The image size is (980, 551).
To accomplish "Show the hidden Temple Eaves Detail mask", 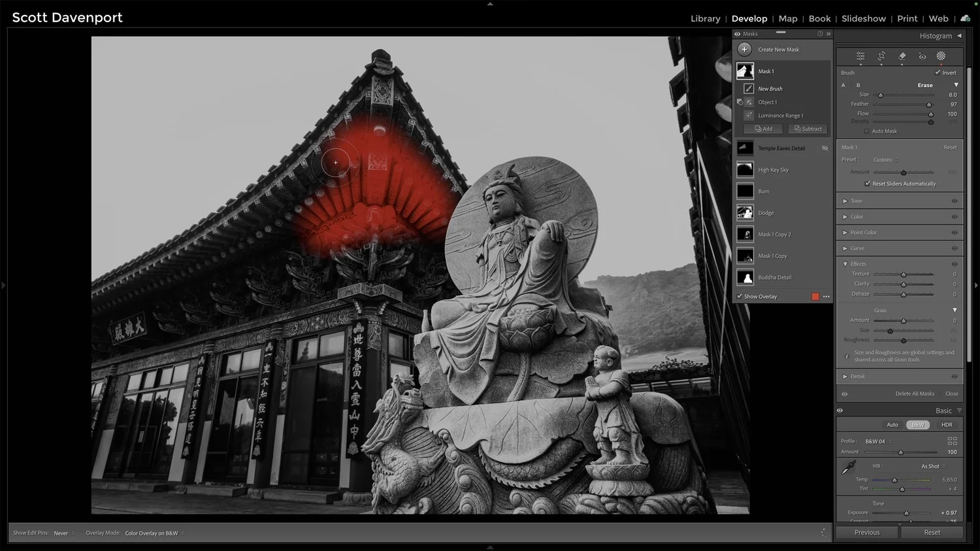I will pos(825,148).
